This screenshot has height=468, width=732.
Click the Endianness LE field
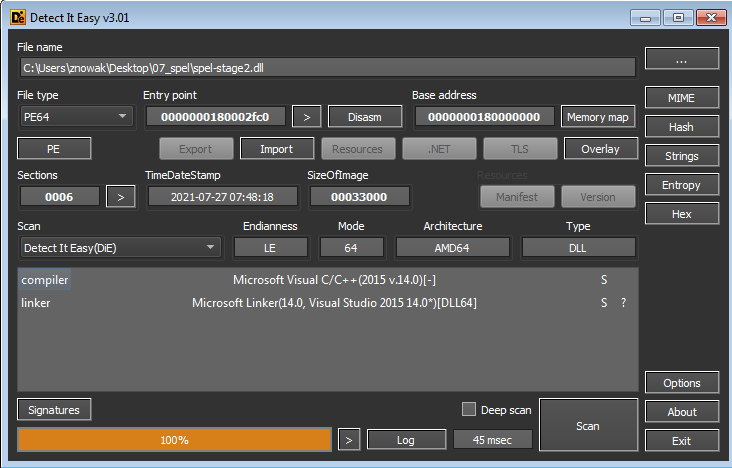(271, 248)
